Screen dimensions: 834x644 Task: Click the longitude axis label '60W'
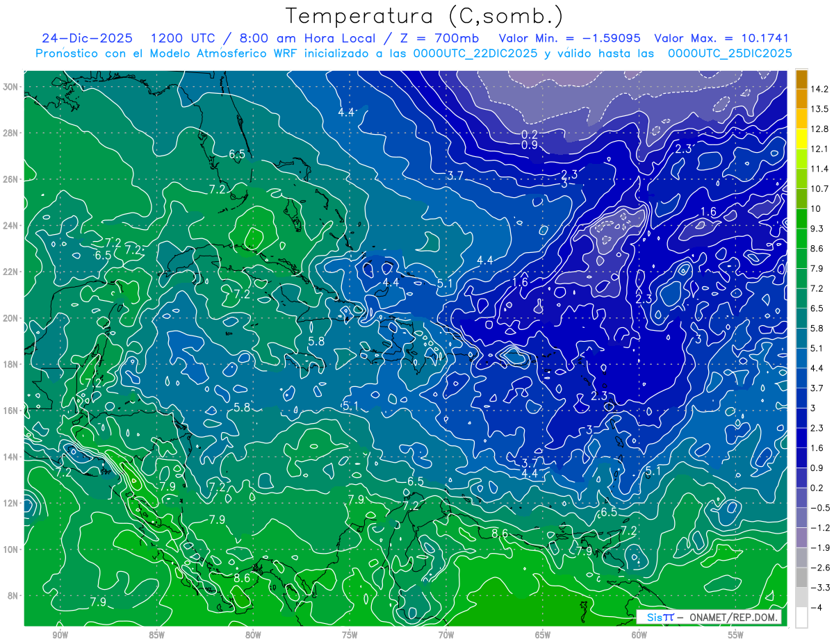coord(639,636)
